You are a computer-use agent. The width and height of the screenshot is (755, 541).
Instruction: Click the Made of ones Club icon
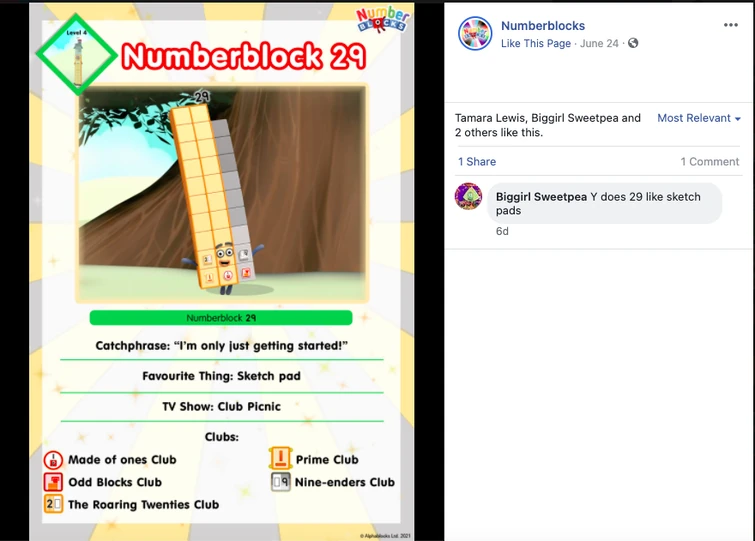[x=53, y=460]
